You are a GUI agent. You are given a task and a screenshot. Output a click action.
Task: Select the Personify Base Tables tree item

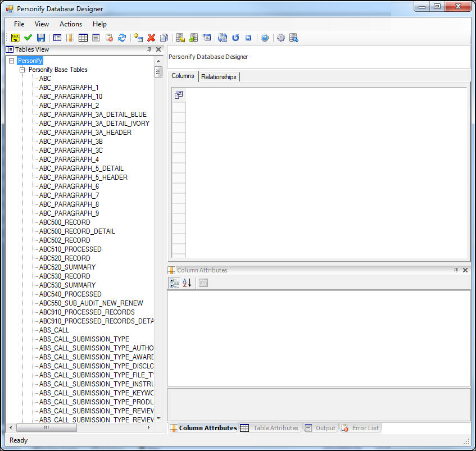coord(58,70)
